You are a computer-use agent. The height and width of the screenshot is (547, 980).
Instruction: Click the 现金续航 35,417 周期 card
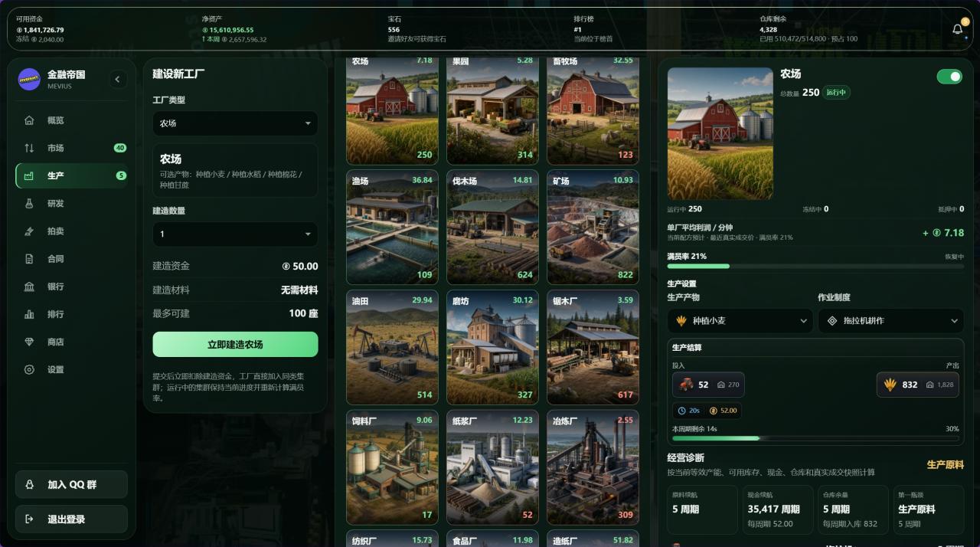click(x=777, y=509)
